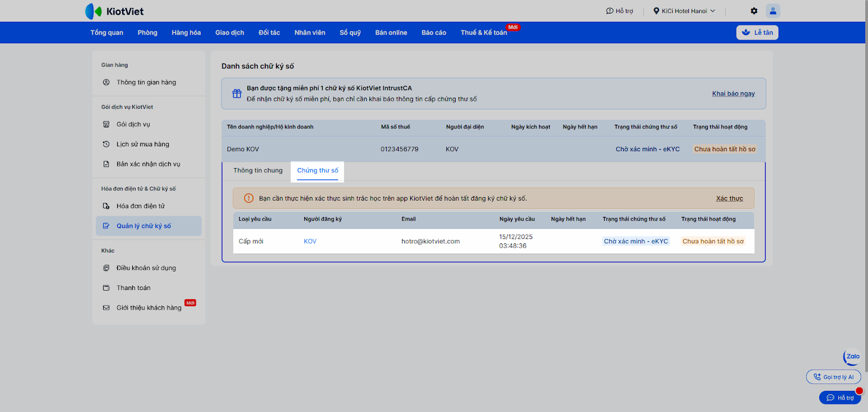Click Chưa hoàn tất hồ sơ badge in certificate row
This screenshot has width=868, height=412.
713,241
